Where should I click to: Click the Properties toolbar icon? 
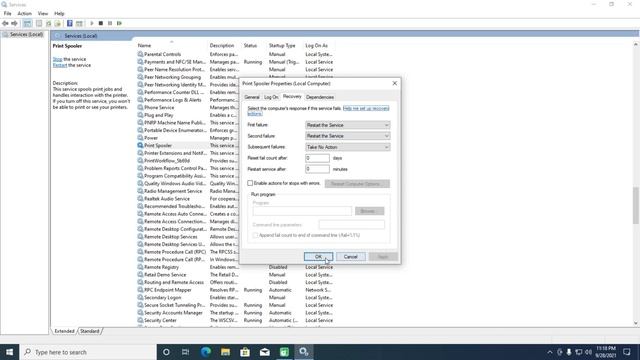(39, 23)
